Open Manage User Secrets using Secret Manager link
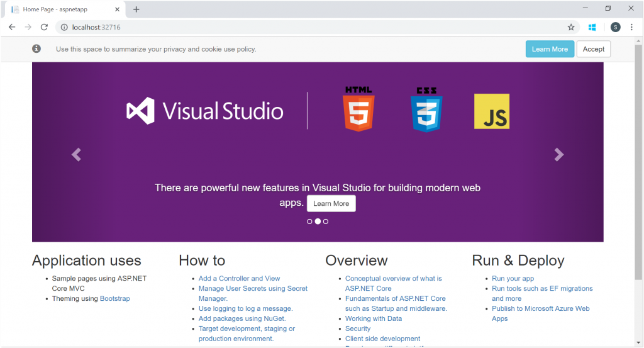Image resolution: width=644 pixels, height=348 pixels. (x=253, y=293)
